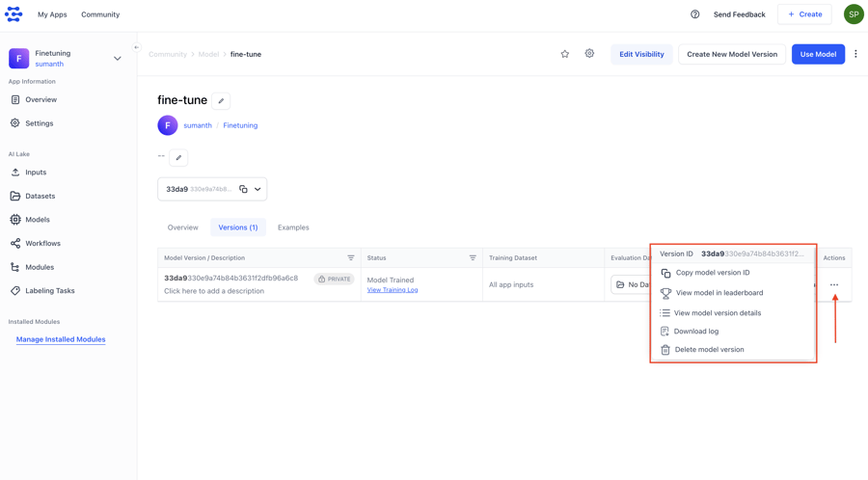Switch to the Examples tab
Viewport: 868px width, 480px height.
(x=293, y=227)
